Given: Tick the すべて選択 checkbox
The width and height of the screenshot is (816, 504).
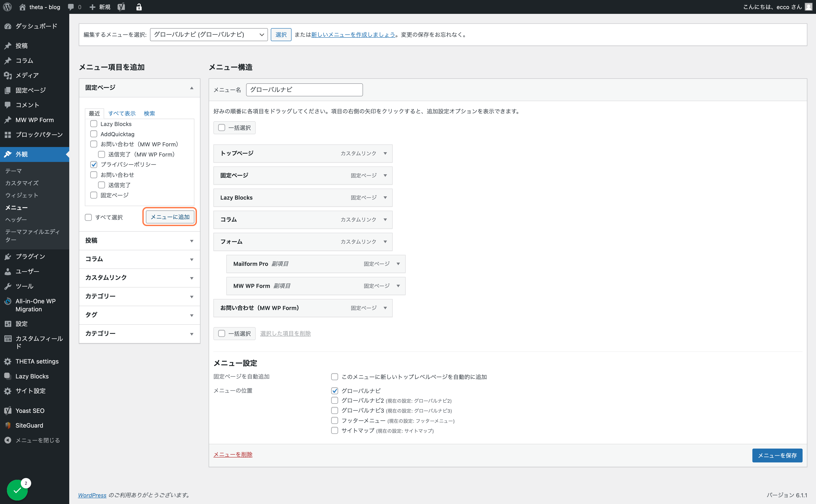Looking at the screenshot, I should 88,217.
